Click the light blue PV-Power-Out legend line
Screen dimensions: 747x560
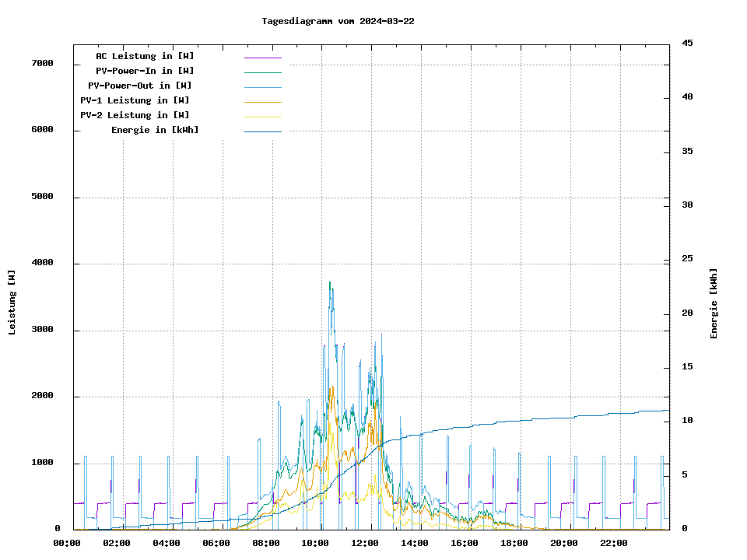coord(262,86)
